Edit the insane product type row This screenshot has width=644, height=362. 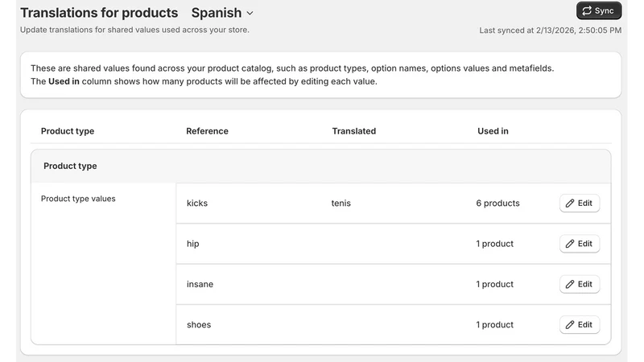click(x=580, y=284)
